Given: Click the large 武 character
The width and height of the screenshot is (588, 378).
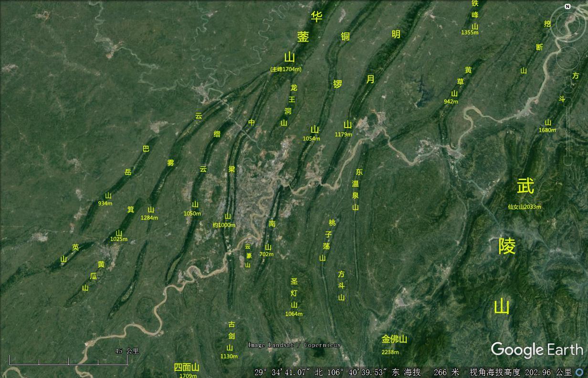Looking at the screenshot, I should pos(525,186).
